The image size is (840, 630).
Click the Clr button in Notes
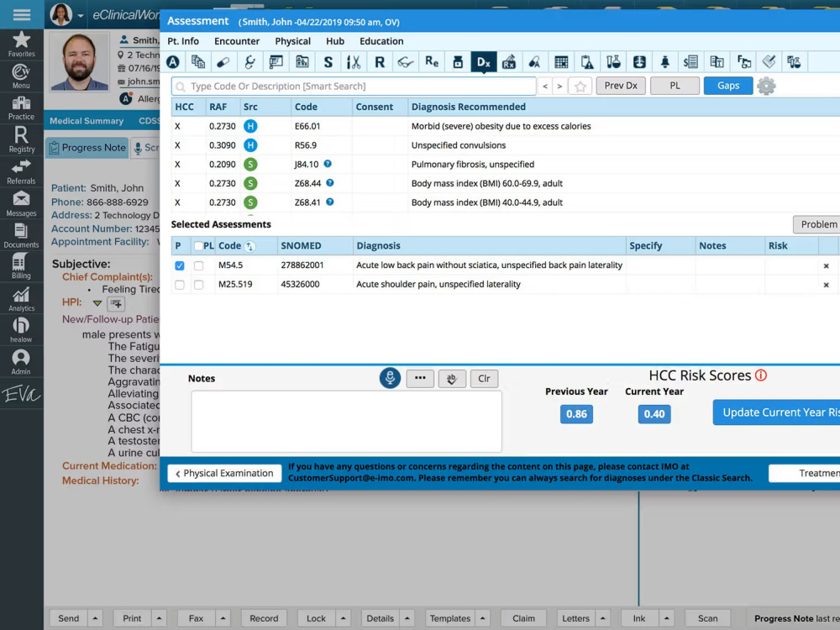coord(485,379)
